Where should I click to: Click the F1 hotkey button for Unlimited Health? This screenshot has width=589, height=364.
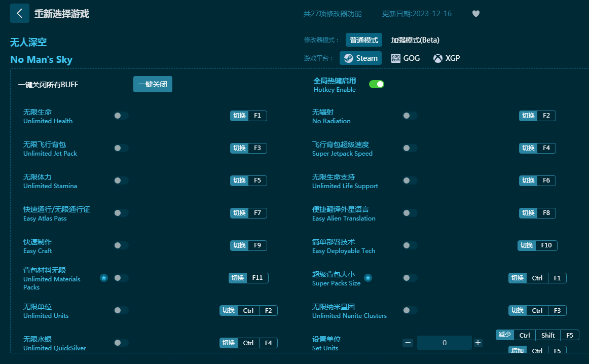248,116
